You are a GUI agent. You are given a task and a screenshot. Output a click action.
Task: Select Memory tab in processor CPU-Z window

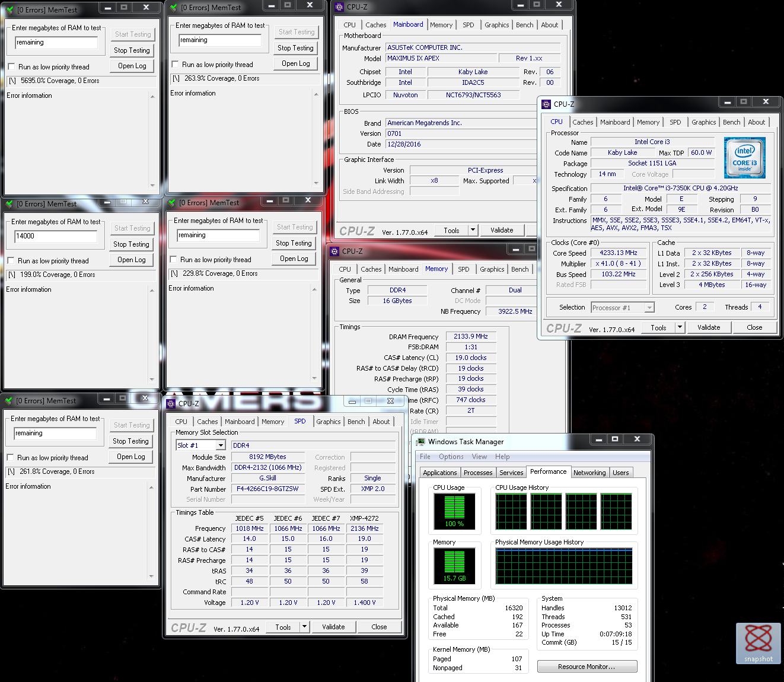coord(648,122)
